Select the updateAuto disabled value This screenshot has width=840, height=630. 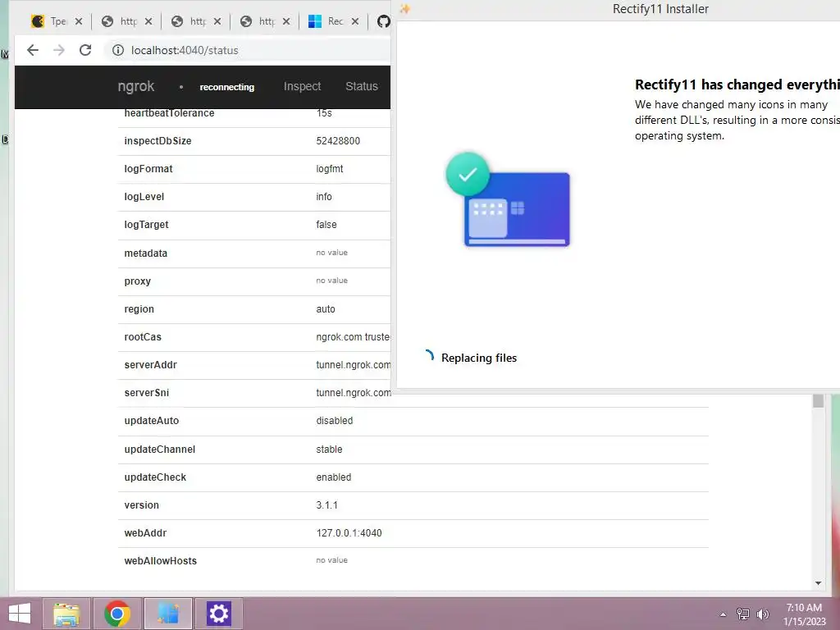click(335, 421)
